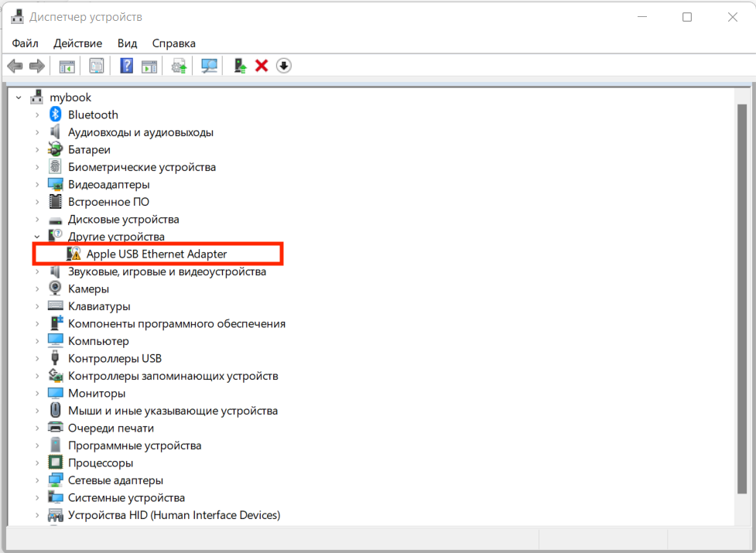
Task: Expand the Сетевые адаптеры category
Action: pos(36,480)
